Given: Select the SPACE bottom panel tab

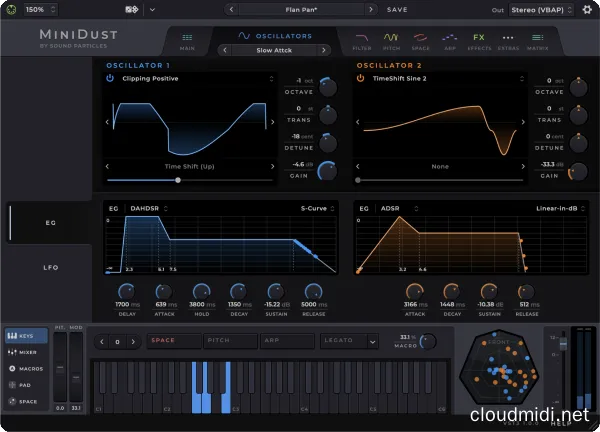Looking at the screenshot, I should point(26,401).
